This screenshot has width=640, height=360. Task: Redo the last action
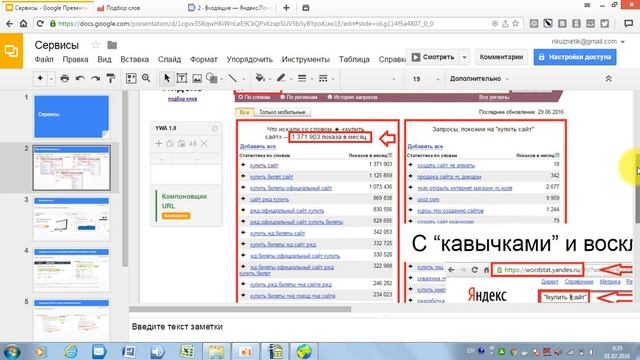tap(96, 78)
